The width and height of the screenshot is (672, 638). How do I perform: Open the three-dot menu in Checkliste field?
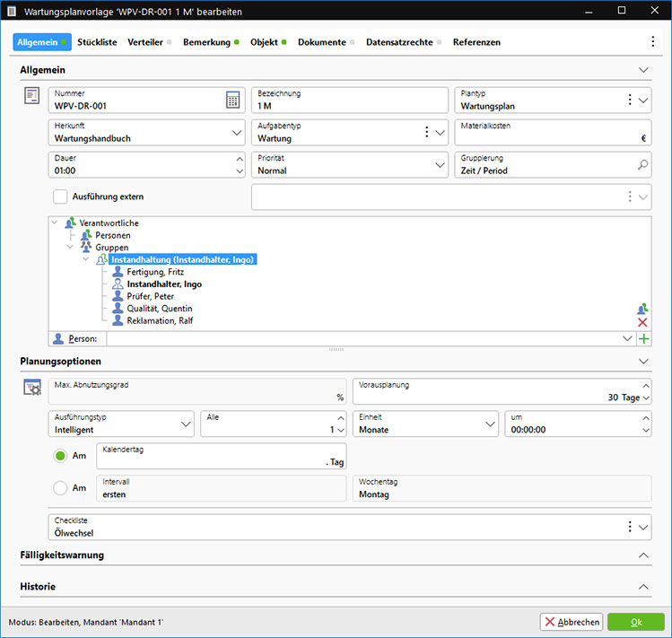point(629,527)
